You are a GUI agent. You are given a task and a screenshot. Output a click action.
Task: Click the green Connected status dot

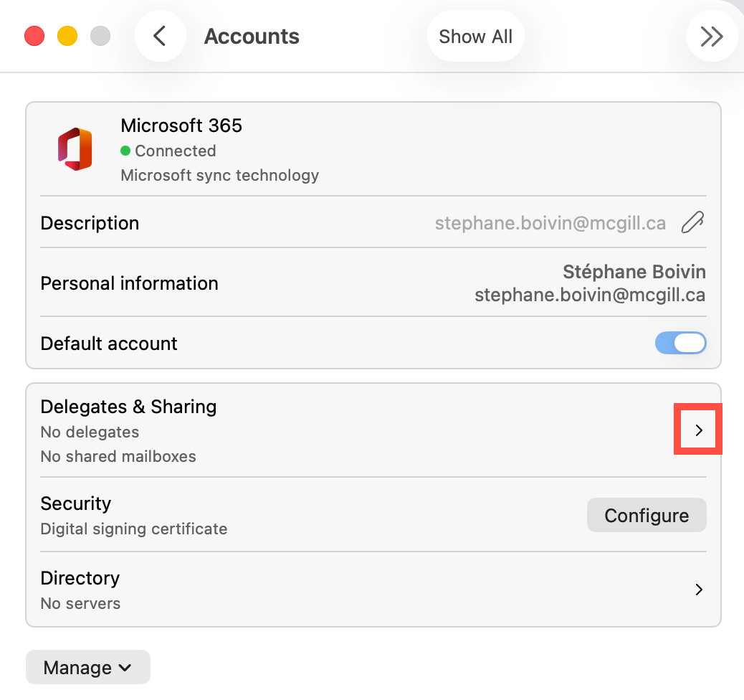(x=125, y=151)
